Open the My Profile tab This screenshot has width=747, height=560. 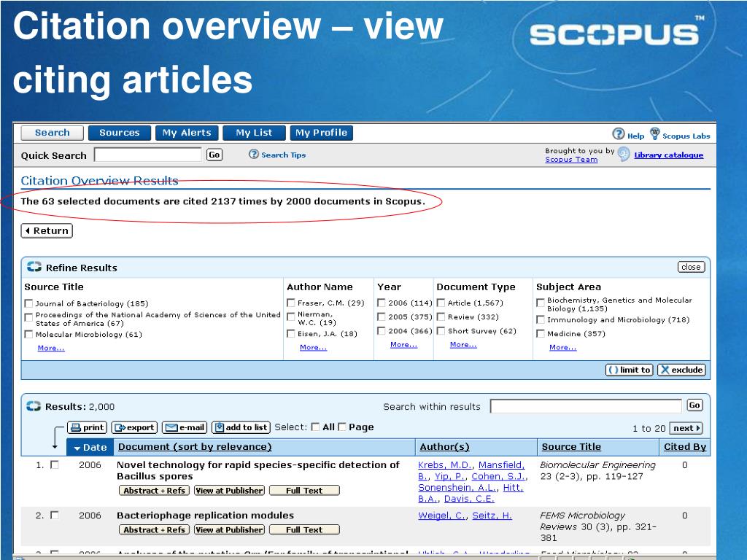(x=321, y=133)
